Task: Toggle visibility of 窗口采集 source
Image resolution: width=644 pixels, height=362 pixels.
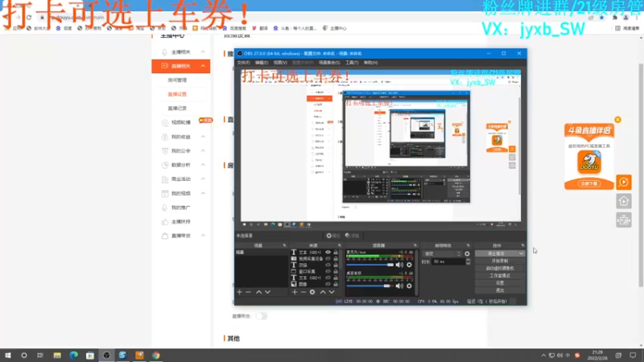Action: click(328, 271)
